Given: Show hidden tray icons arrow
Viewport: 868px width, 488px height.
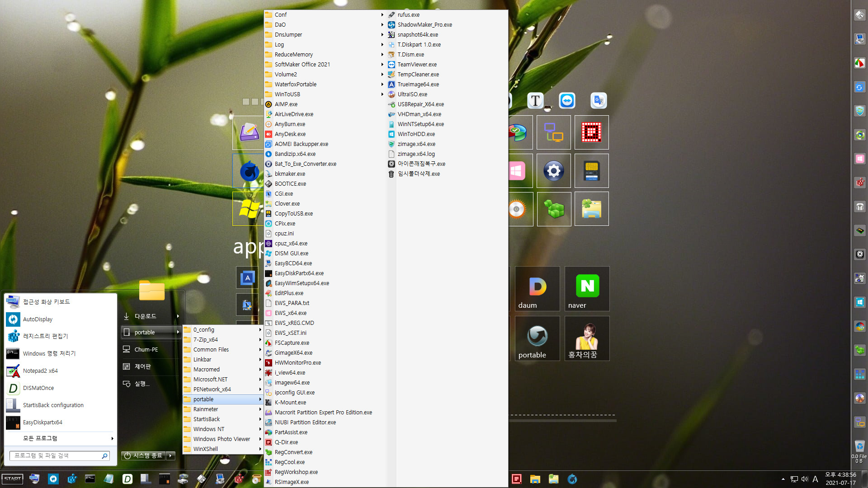Looking at the screenshot, I should click(x=783, y=479).
